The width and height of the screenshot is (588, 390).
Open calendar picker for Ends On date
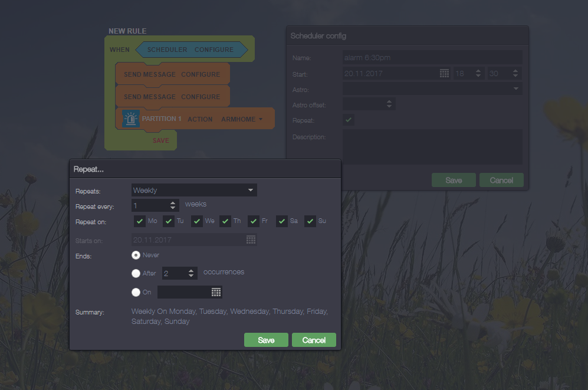216,292
